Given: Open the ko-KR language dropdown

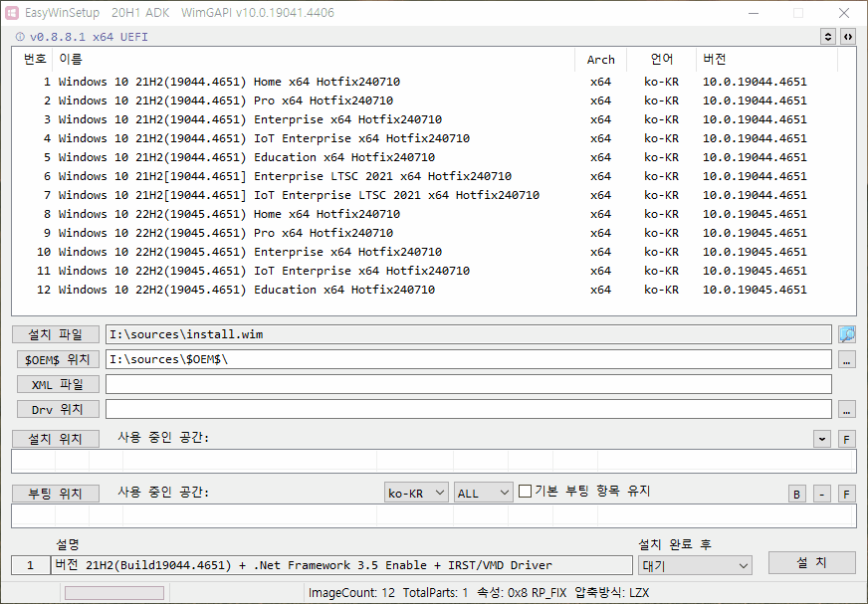Looking at the screenshot, I should pos(416,493).
